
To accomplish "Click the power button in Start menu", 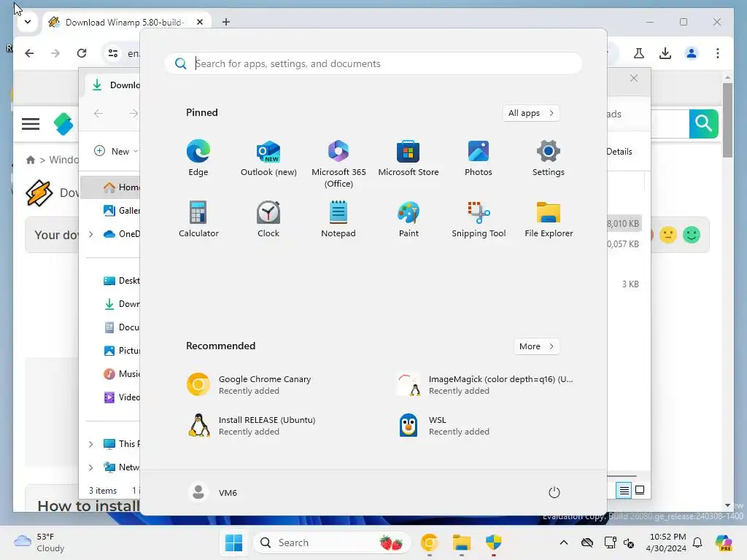I will click(554, 492).
